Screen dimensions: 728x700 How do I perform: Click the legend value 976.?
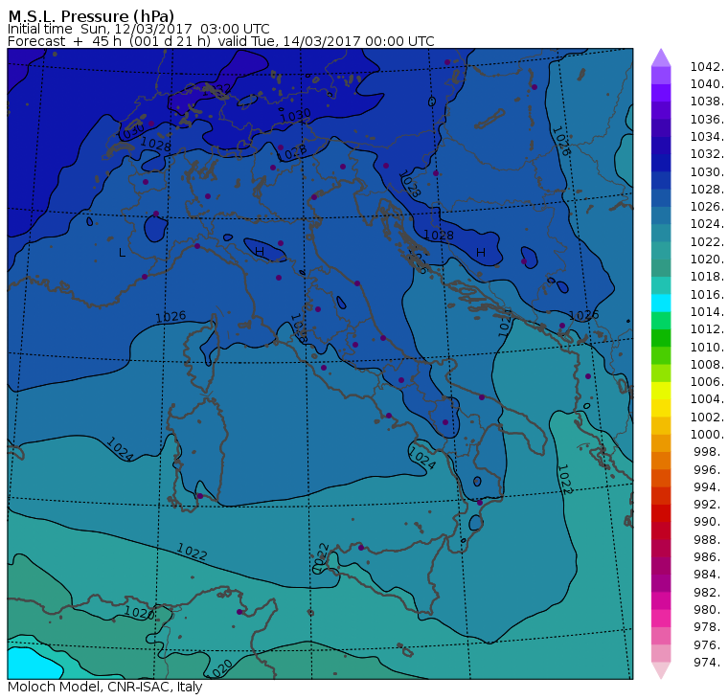point(709,644)
